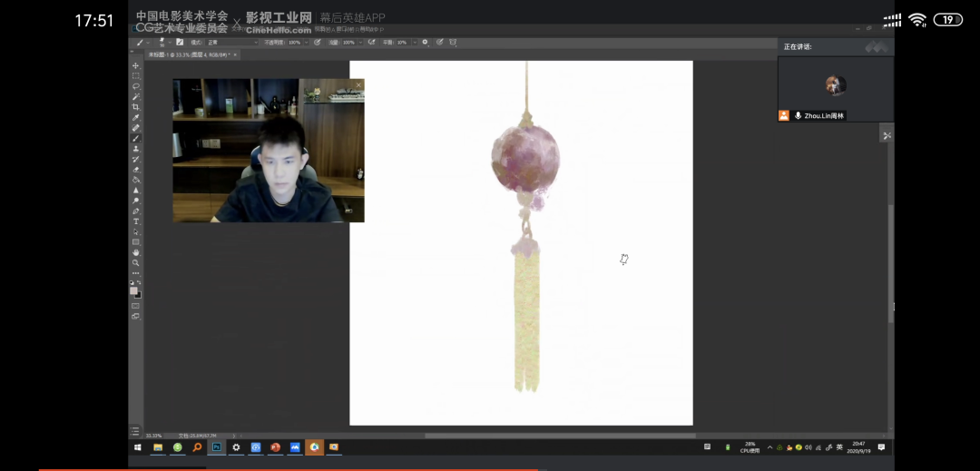This screenshot has height=471, width=980.
Task: Switch to the Hand tool
Action: tap(136, 252)
